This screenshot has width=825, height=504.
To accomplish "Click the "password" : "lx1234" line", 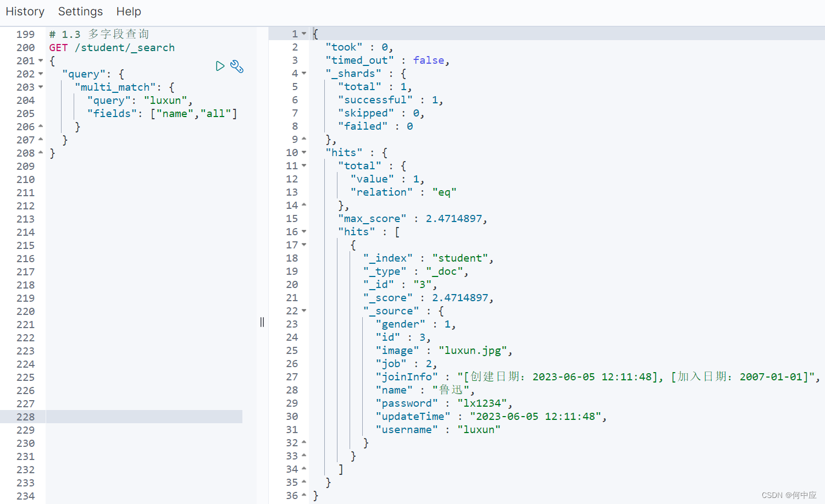I will tap(444, 403).
